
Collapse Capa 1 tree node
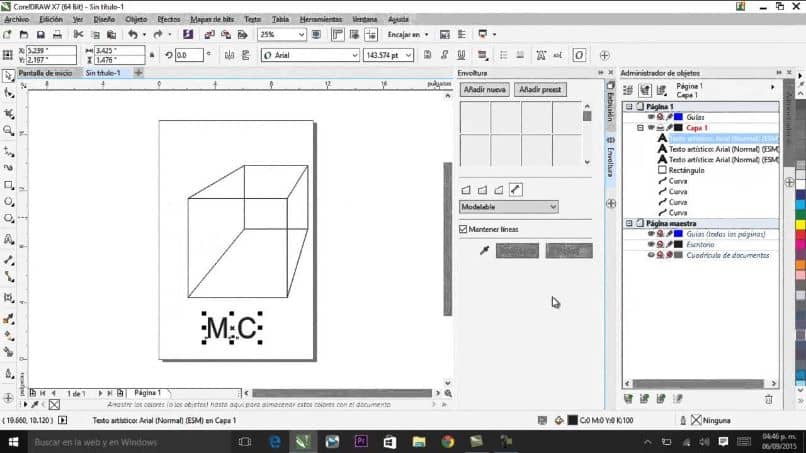[x=640, y=128]
